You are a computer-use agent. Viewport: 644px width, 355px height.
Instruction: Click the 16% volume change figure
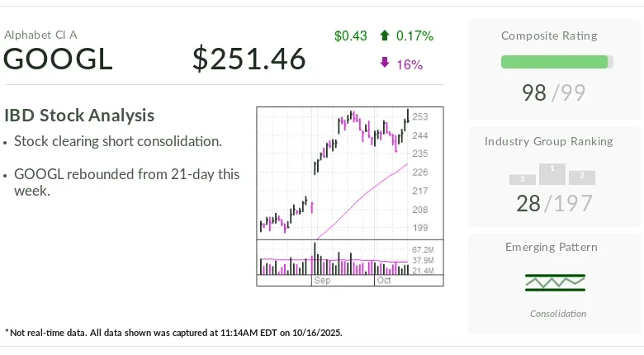point(410,64)
